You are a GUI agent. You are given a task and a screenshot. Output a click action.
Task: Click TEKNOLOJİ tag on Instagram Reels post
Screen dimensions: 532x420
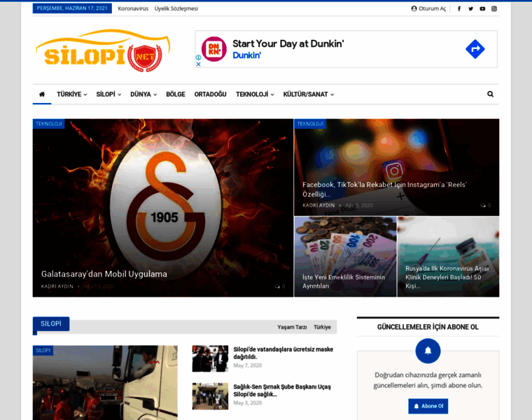(x=310, y=124)
